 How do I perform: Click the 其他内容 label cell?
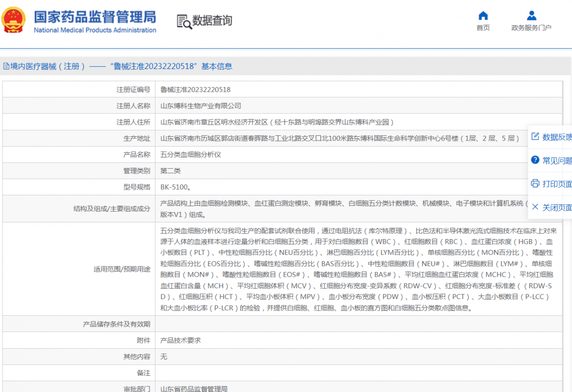pyautogui.click(x=79, y=357)
